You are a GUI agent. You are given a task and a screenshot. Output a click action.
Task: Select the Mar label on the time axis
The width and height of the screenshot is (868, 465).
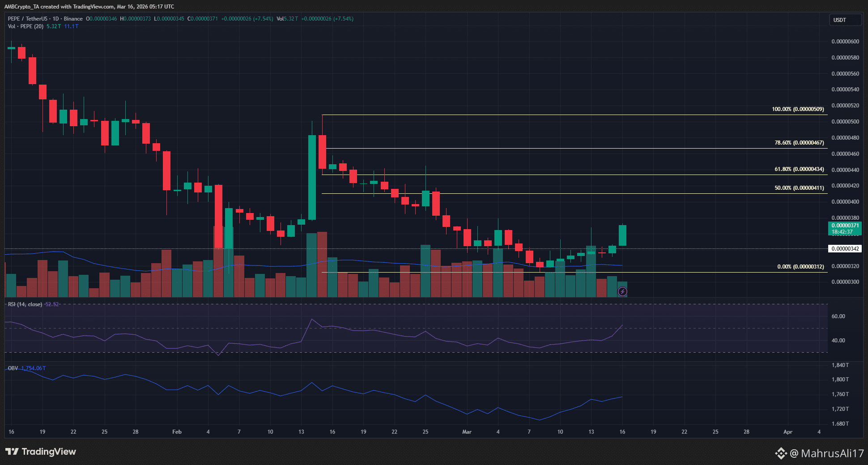tap(467, 432)
